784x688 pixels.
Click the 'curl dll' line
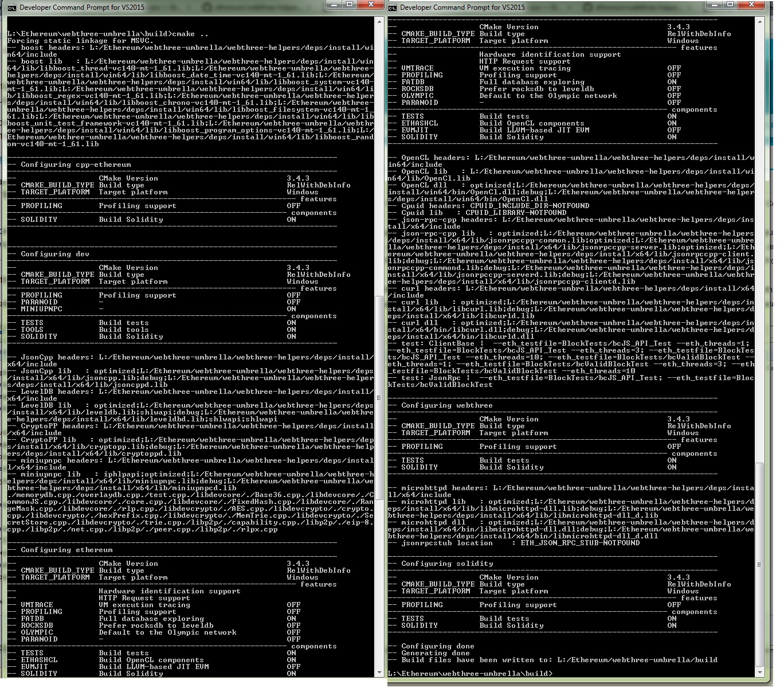tap(571, 330)
